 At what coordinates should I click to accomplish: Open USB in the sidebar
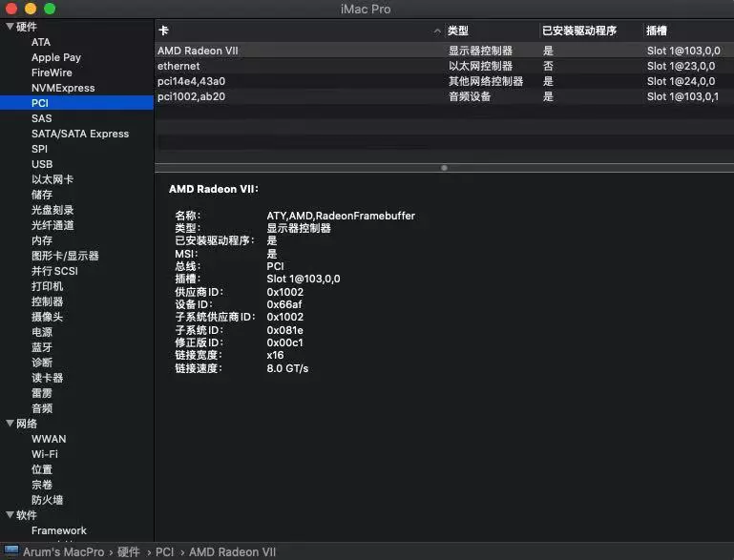coord(42,164)
